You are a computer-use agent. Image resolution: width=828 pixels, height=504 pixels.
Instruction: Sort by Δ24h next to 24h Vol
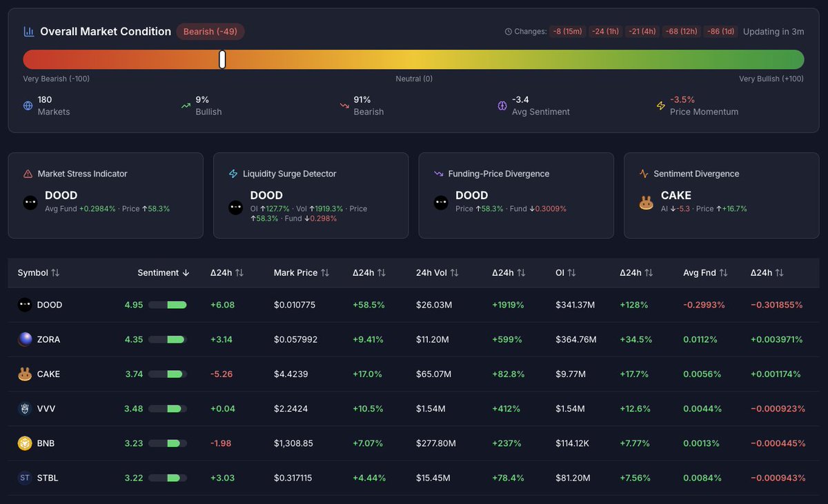pyautogui.click(x=509, y=272)
